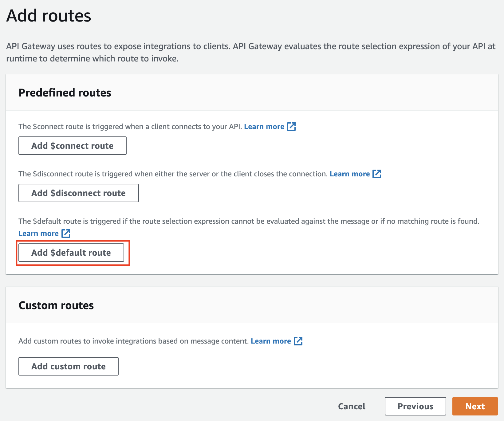Screen dimensions: 504x421
Task: Cancel the API creation wizard
Action: point(352,406)
